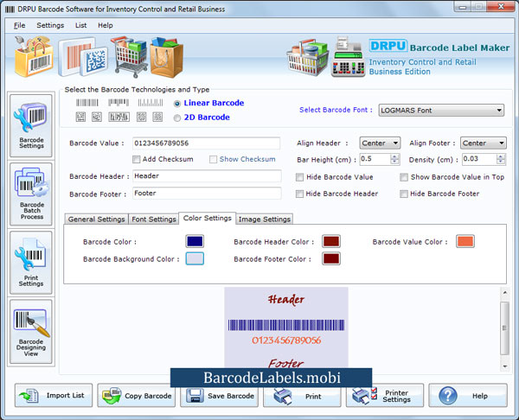Viewport: 519px width, 420px height.
Task: Decrease Density spinner value
Action: 501,162
